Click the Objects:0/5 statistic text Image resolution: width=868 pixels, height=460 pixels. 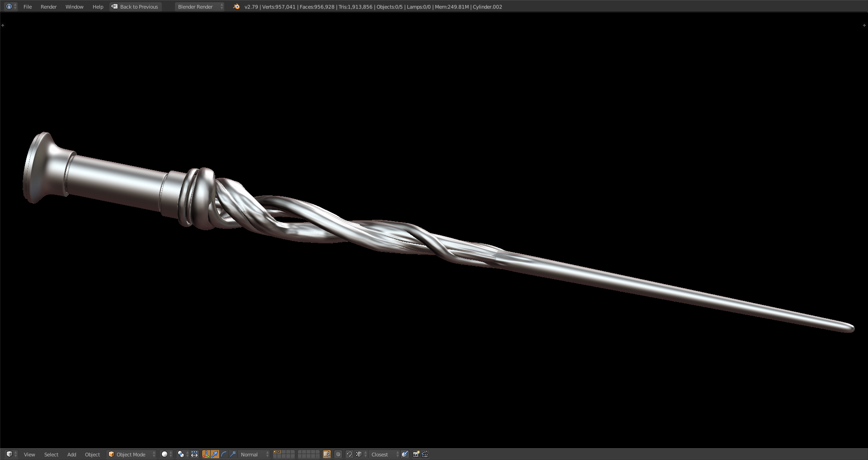tap(389, 7)
